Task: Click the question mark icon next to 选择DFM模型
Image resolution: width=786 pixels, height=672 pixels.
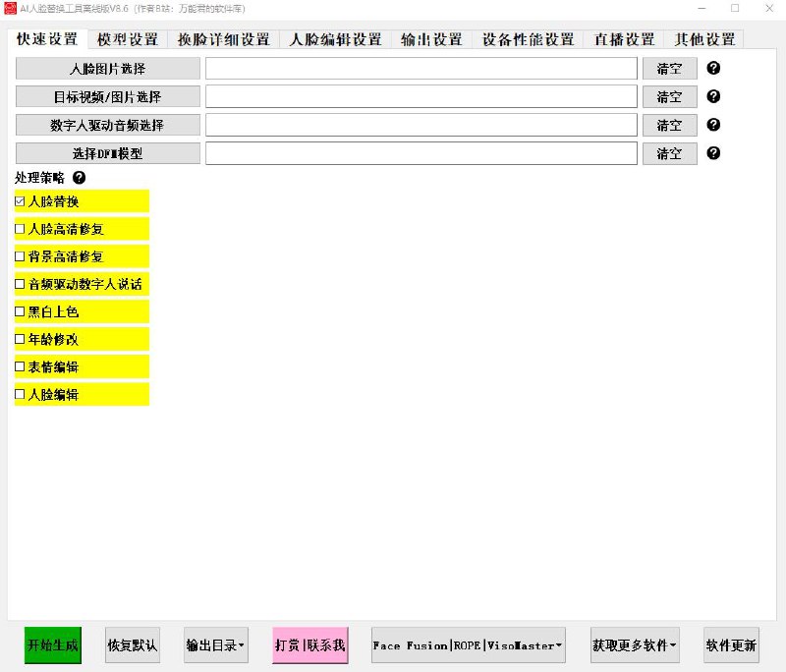Action: click(x=711, y=153)
